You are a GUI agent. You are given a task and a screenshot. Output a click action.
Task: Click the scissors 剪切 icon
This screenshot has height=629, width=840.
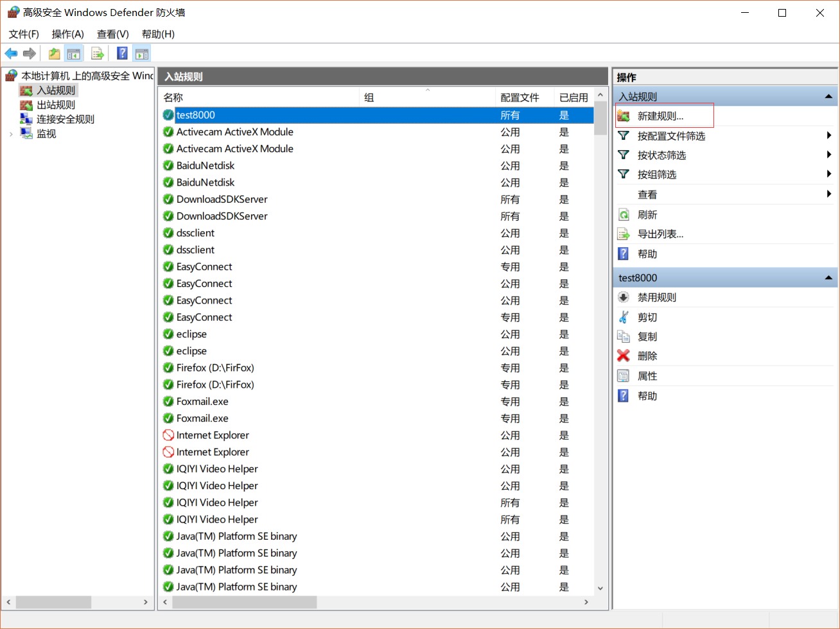623,317
